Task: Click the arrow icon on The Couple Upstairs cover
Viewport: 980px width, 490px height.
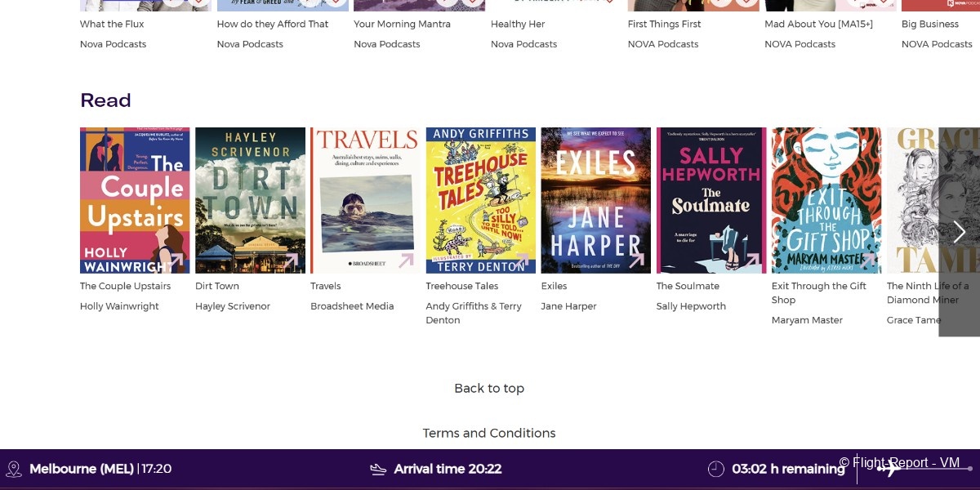Action: pyautogui.click(x=176, y=261)
